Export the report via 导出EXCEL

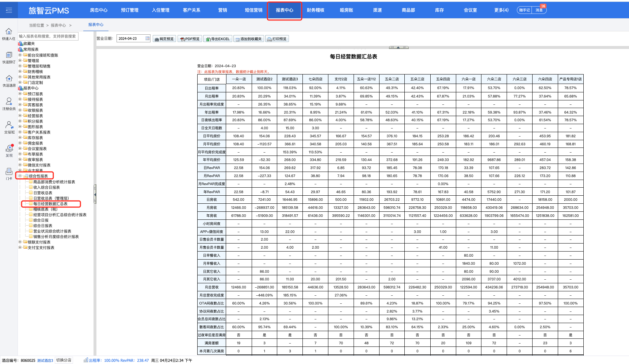coord(218,39)
